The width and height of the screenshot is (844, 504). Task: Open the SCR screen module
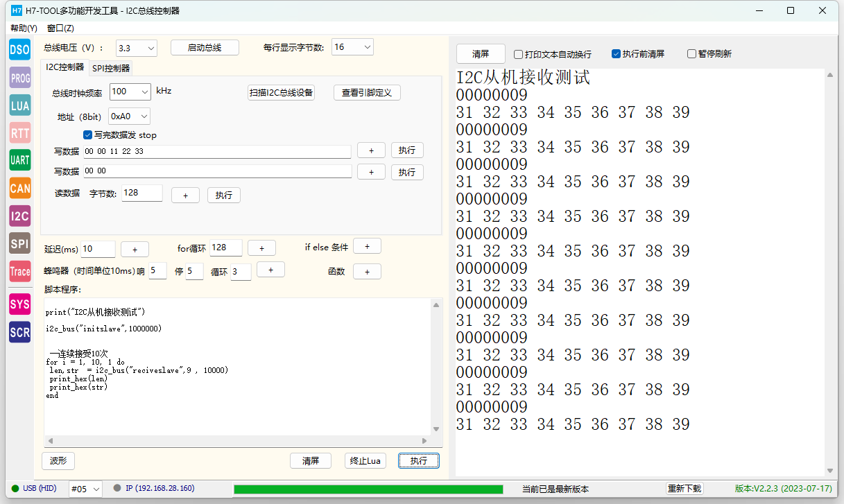pyautogui.click(x=20, y=332)
